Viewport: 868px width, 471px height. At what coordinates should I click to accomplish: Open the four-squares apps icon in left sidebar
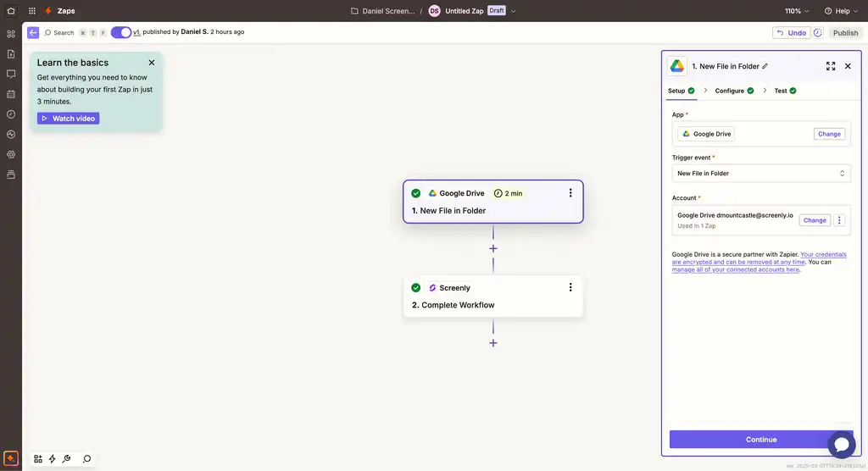click(11, 34)
